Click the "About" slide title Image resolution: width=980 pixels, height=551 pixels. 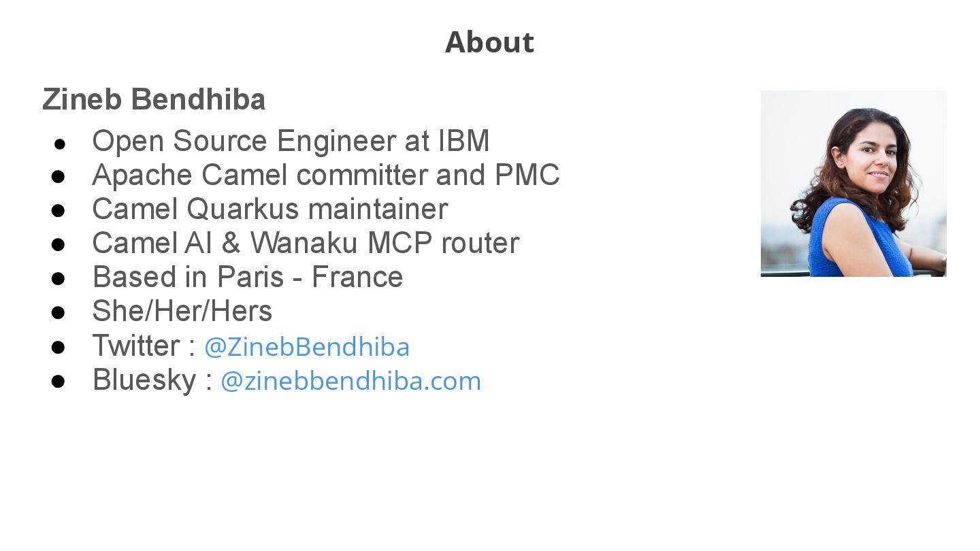click(x=489, y=42)
